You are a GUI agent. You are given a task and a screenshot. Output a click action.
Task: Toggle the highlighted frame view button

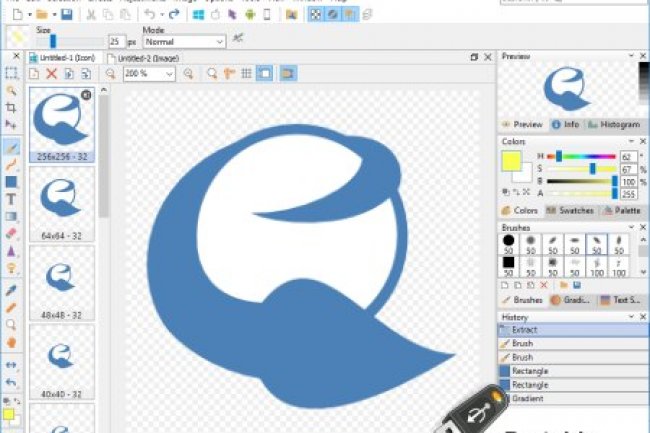click(264, 74)
